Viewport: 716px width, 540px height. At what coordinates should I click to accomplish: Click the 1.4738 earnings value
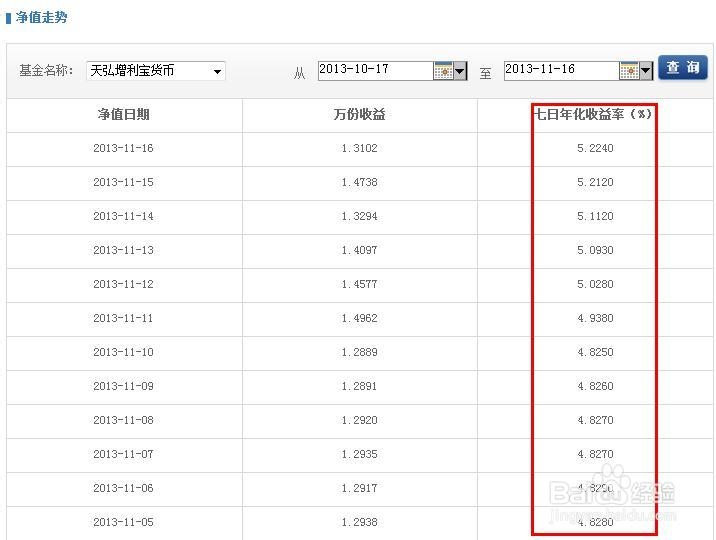(x=359, y=182)
